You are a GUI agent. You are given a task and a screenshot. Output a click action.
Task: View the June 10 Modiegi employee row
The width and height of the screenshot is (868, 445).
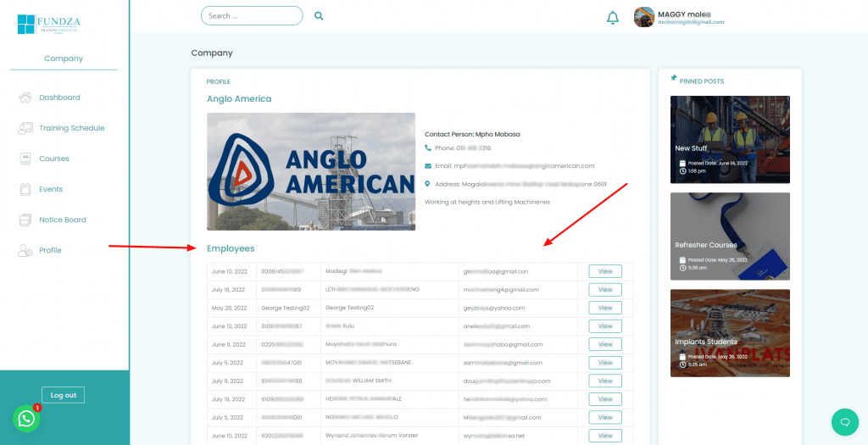coord(605,271)
